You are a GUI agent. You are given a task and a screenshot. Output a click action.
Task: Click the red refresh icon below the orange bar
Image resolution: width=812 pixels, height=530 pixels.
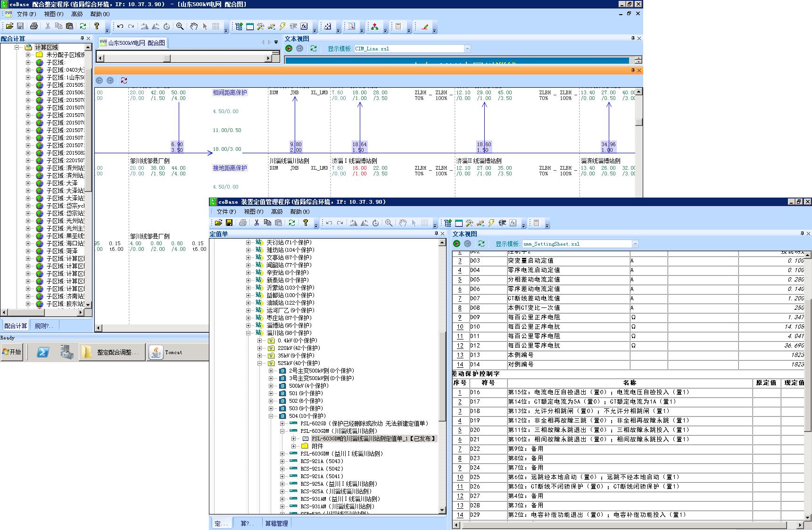tap(124, 81)
